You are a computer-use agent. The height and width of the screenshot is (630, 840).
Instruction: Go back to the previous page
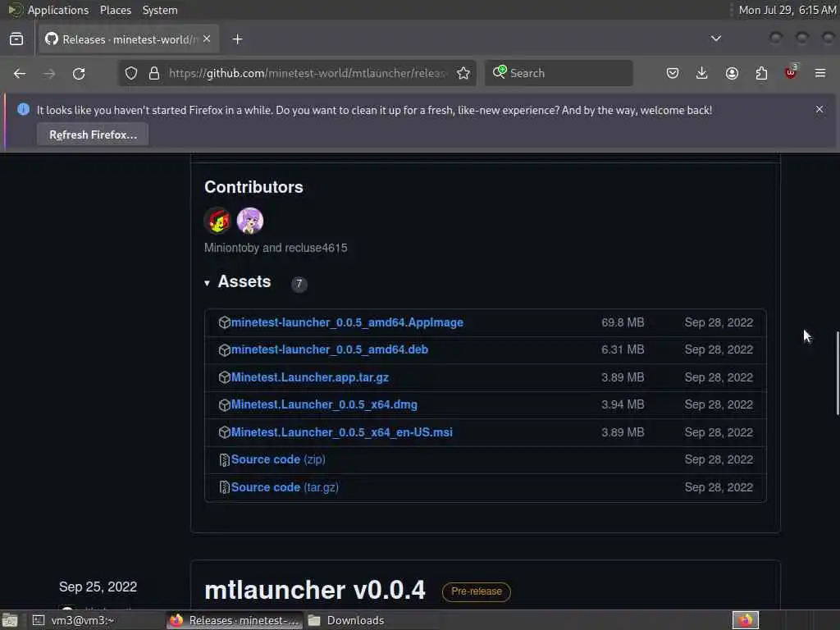(x=20, y=73)
